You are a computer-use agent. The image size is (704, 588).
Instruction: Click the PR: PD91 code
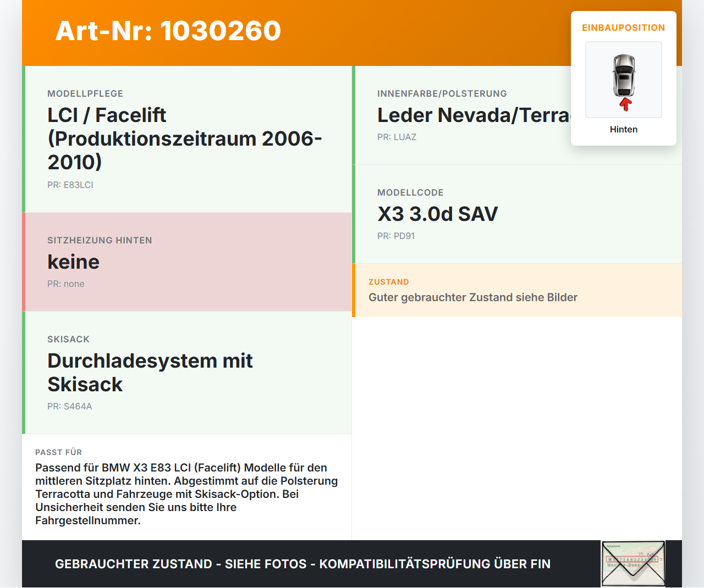[396, 236]
